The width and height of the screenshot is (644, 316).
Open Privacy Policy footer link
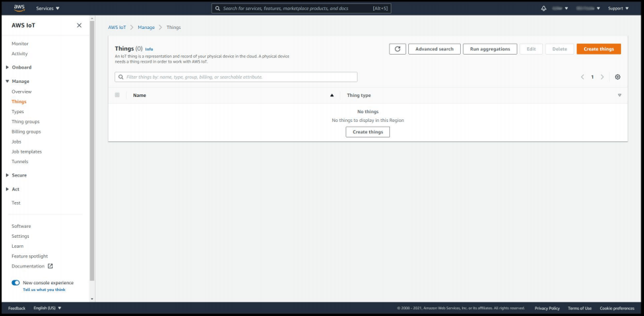(x=547, y=308)
